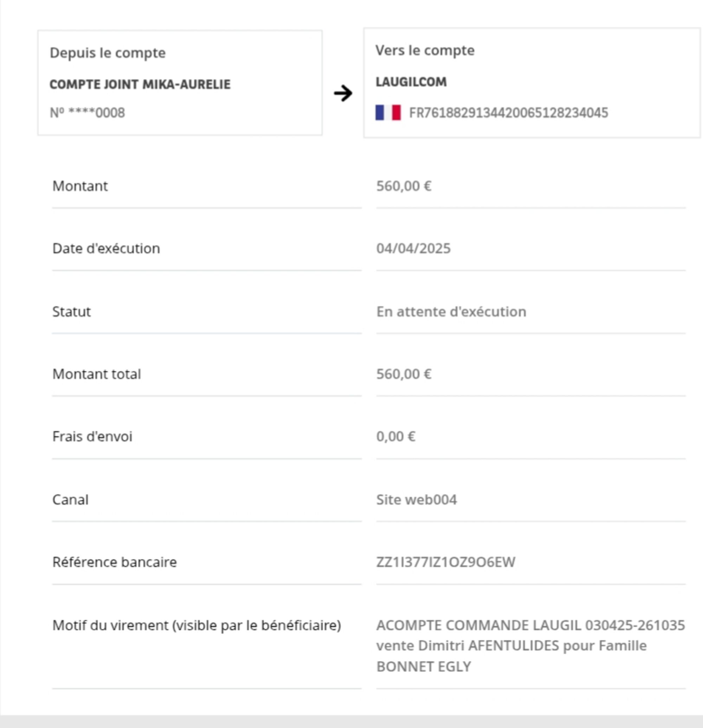Click the Canal value 'Site web004'
Image resolution: width=703 pixels, height=728 pixels.
pos(417,499)
